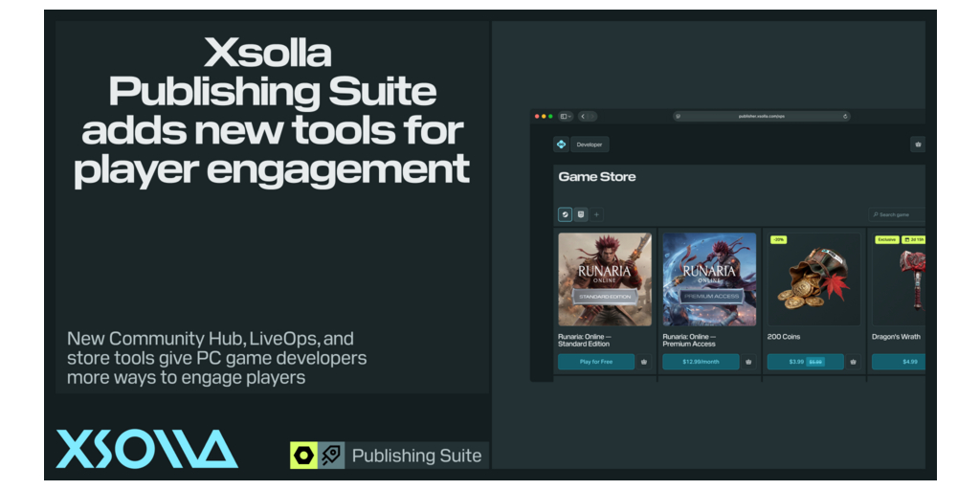
Task: Click the shield privacy icon in address bar
Action: coord(679,116)
